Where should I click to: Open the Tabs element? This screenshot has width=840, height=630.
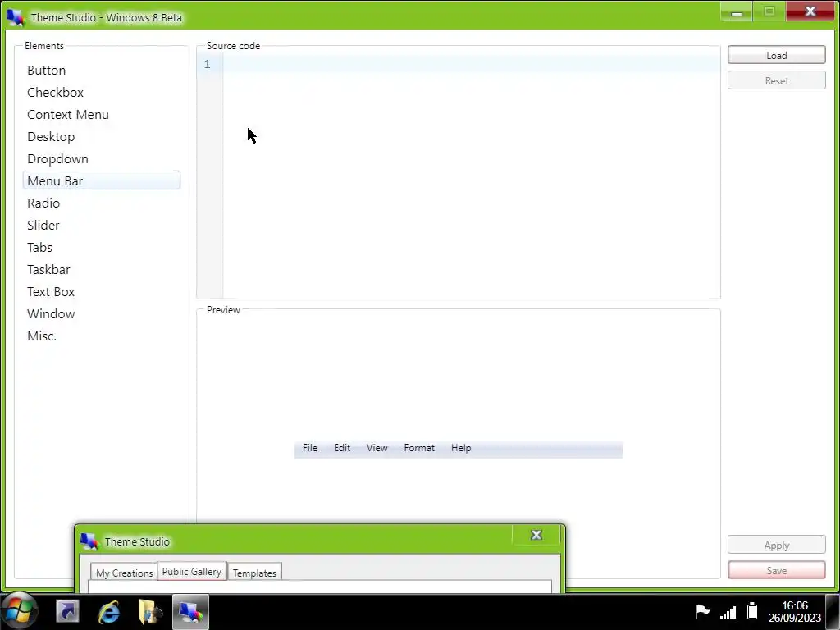(101, 248)
